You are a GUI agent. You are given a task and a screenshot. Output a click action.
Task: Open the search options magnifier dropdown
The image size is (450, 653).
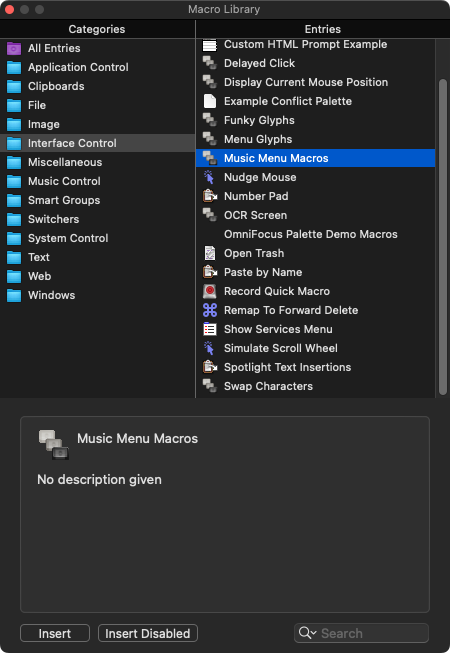click(308, 633)
